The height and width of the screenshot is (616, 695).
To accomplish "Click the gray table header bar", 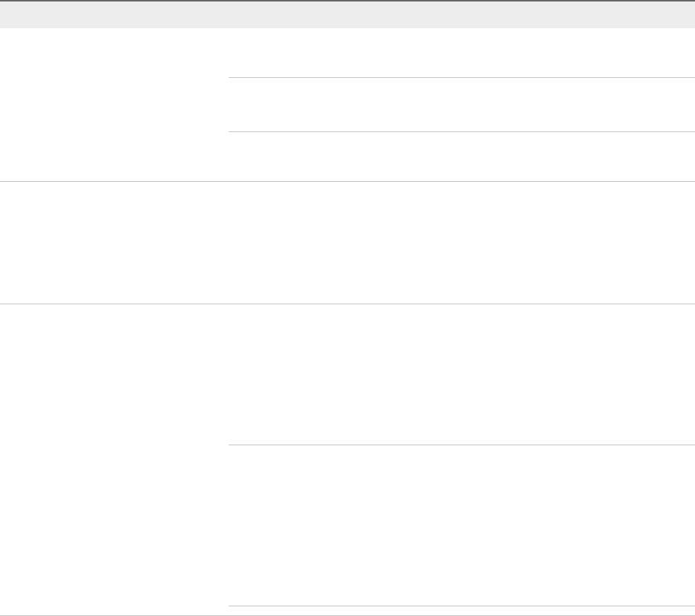I will point(347,14).
